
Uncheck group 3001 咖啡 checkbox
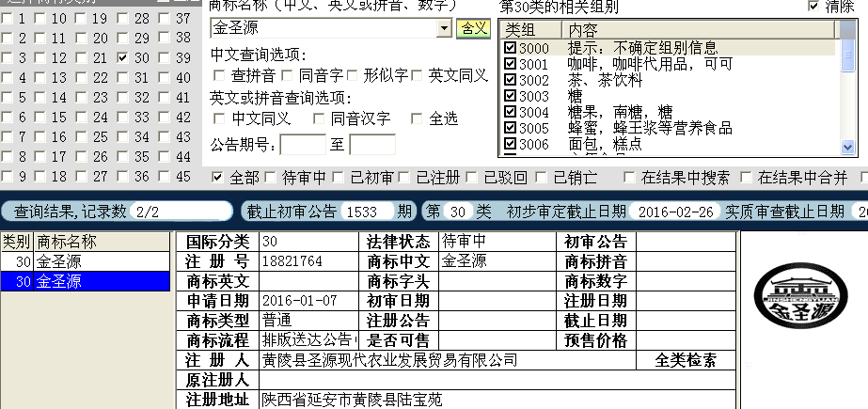click(510, 64)
